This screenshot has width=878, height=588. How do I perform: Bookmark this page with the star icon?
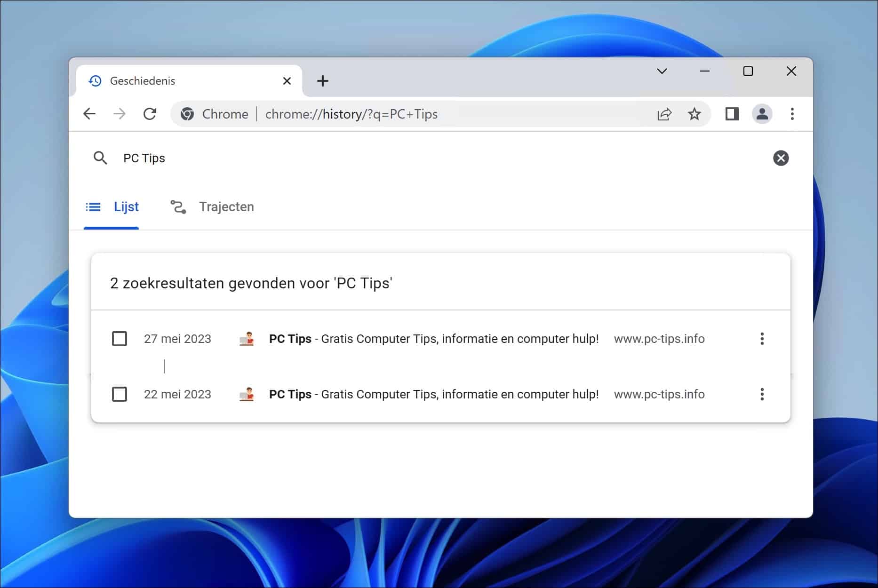694,114
